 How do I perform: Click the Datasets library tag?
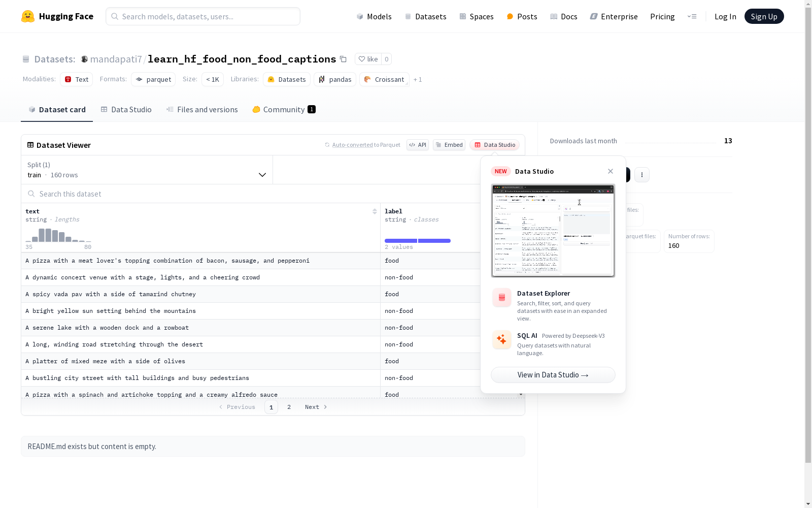point(287,79)
